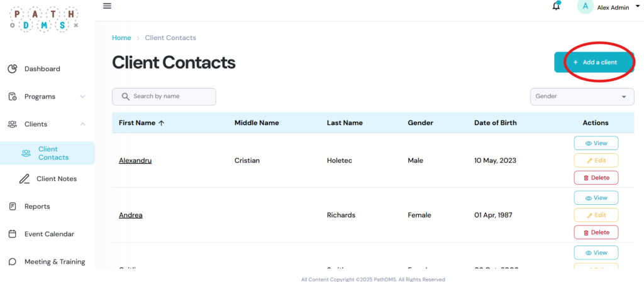644x282 pixels.
Task: Click the Event Calendar icon
Action: (x=13, y=234)
